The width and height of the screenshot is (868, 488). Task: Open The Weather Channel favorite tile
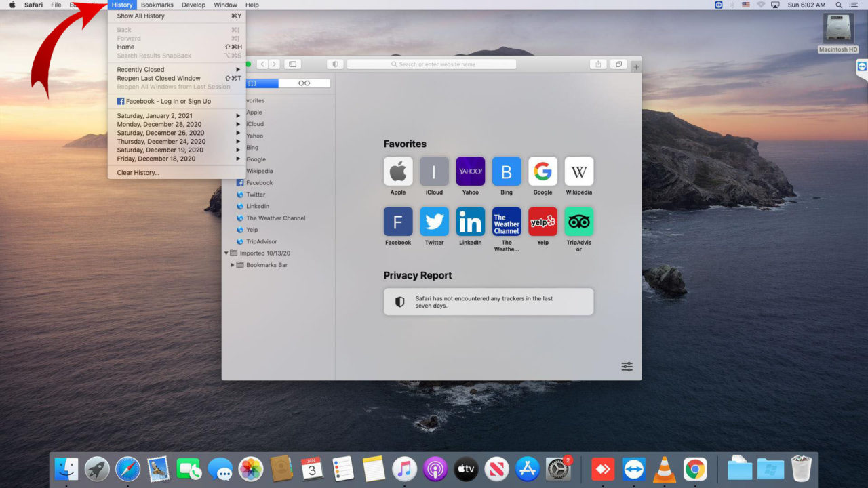[507, 222]
